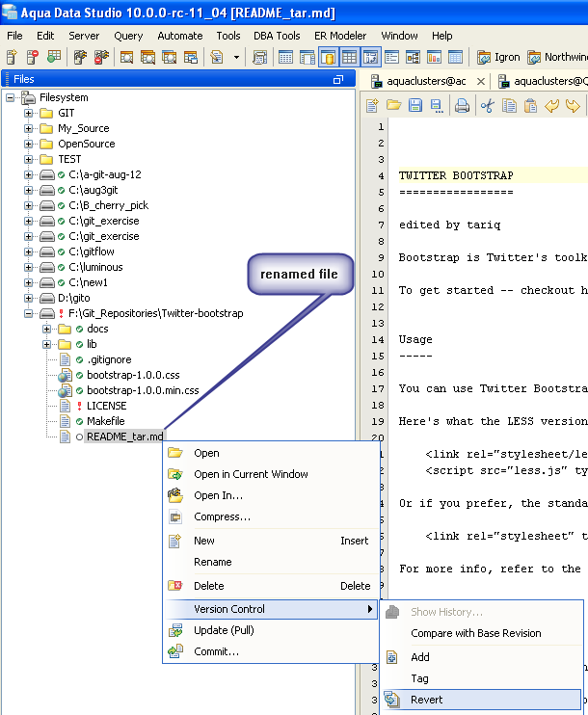Click line 4 text TWITTER BOOTSTRAP in editor
This screenshot has height=715, width=588.
pos(456,175)
